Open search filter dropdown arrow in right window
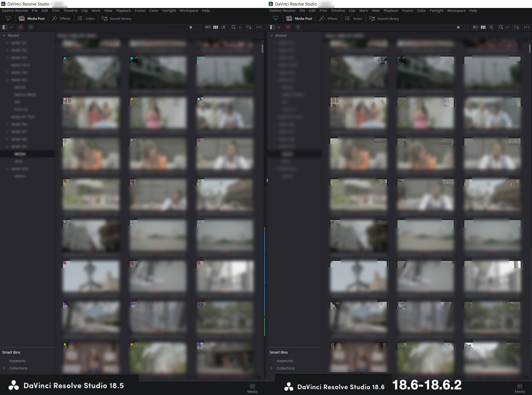532x395 pixels. pos(507,27)
